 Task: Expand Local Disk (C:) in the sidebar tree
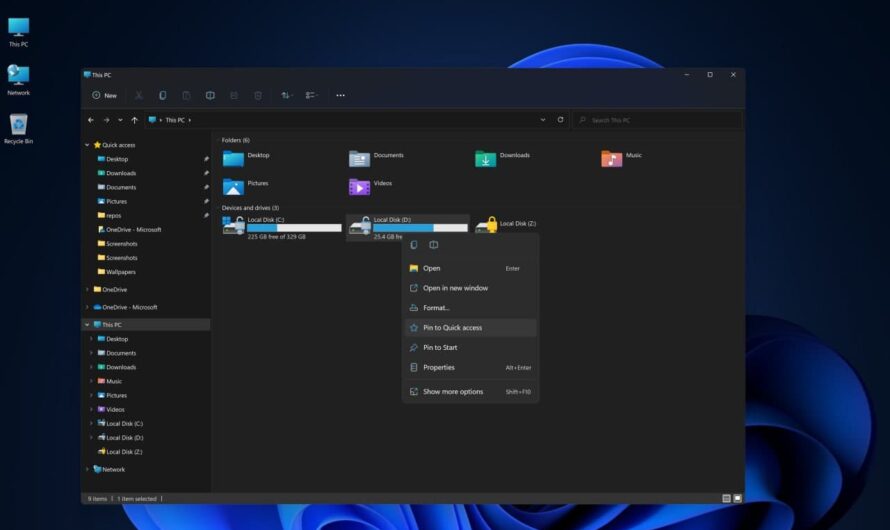[91, 423]
